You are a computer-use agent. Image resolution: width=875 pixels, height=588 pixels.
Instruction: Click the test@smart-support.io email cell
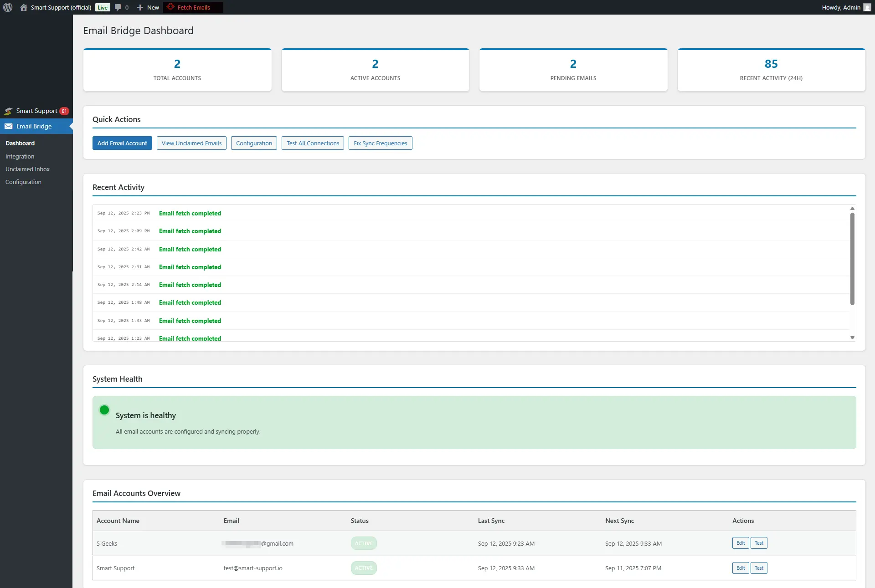coord(253,568)
